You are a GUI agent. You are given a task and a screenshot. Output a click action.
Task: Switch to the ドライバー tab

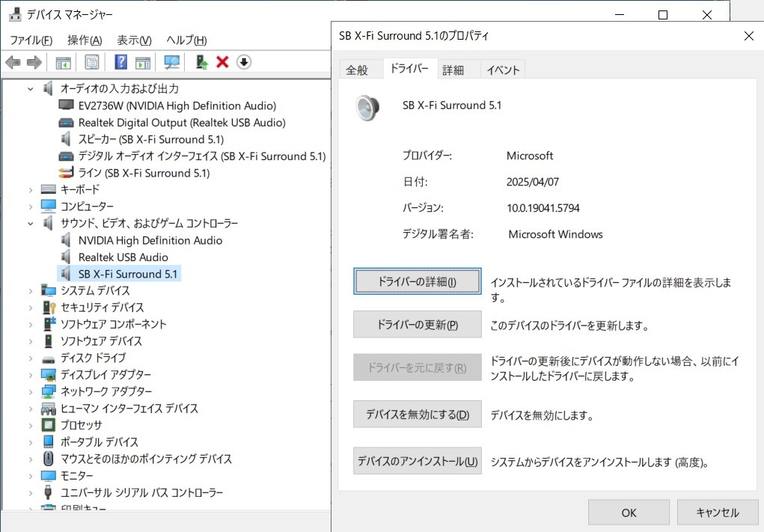click(409, 68)
